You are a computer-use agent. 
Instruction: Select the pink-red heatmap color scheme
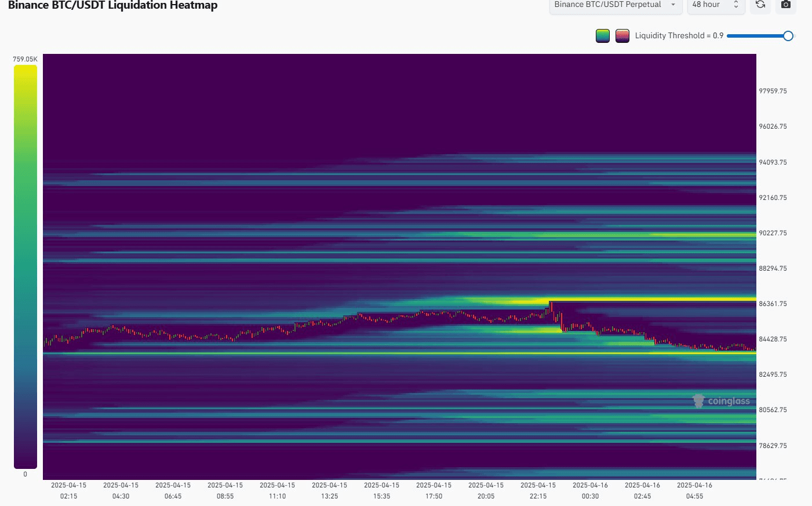tap(622, 36)
